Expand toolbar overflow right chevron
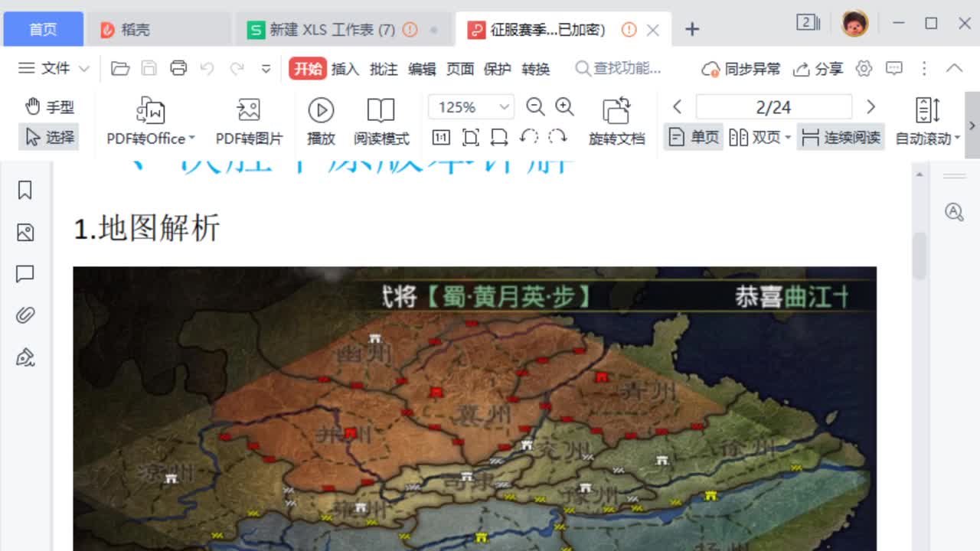The width and height of the screenshot is (980, 551). pyautogui.click(x=972, y=125)
